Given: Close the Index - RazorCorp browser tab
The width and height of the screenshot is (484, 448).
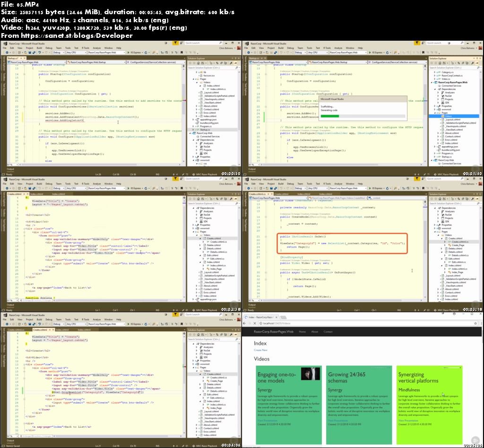Looking at the screenshot, I should tap(276, 317).
